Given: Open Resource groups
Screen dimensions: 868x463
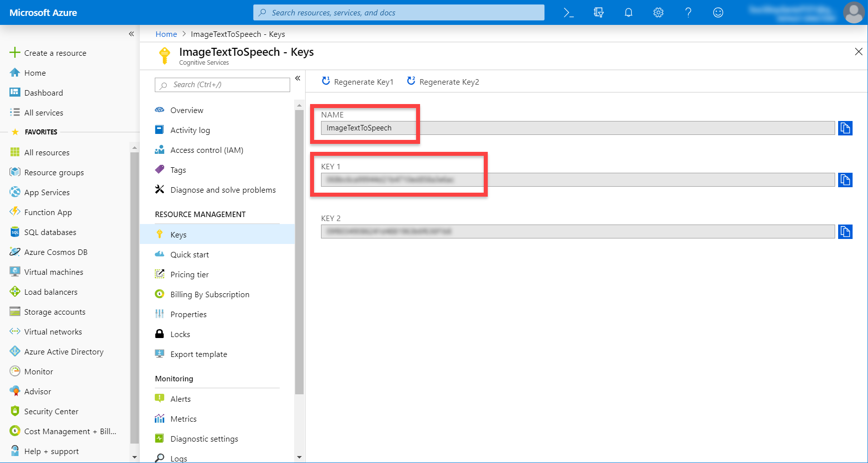Looking at the screenshot, I should [47, 172].
